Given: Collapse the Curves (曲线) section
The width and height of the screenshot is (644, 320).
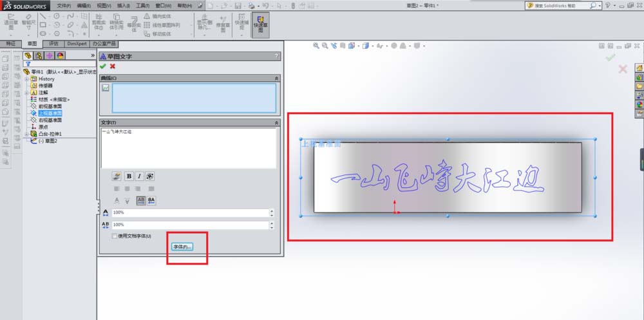Looking at the screenshot, I should tap(276, 78).
